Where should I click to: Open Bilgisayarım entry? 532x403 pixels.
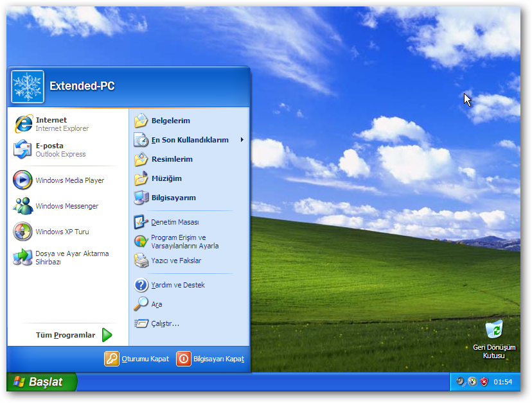[x=173, y=198]
